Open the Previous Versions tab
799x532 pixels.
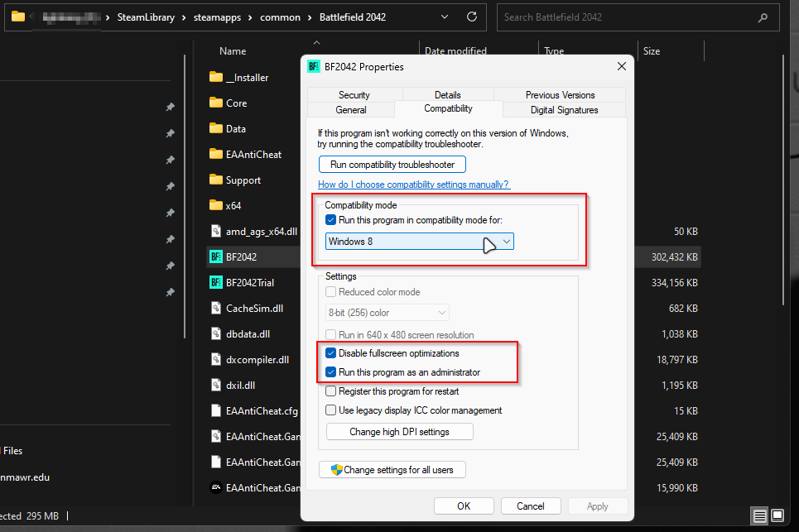[x=560, y=95]
